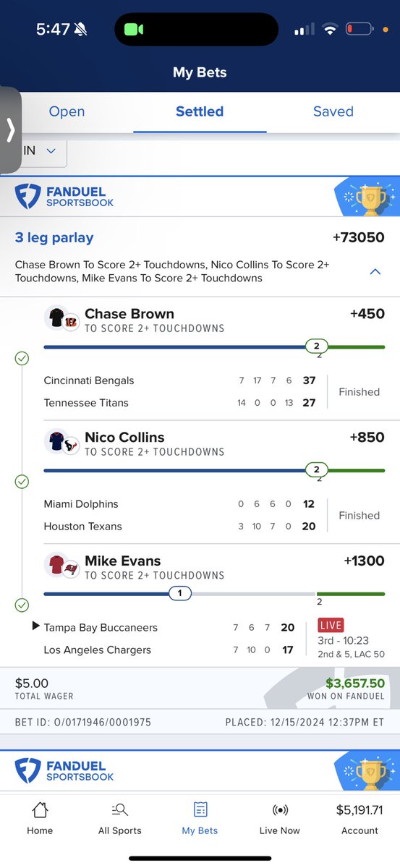Viewport: 400px width, 868px height.
Task: Tap the Nico Collins Texans jersey icon
Action: (61, 442)
